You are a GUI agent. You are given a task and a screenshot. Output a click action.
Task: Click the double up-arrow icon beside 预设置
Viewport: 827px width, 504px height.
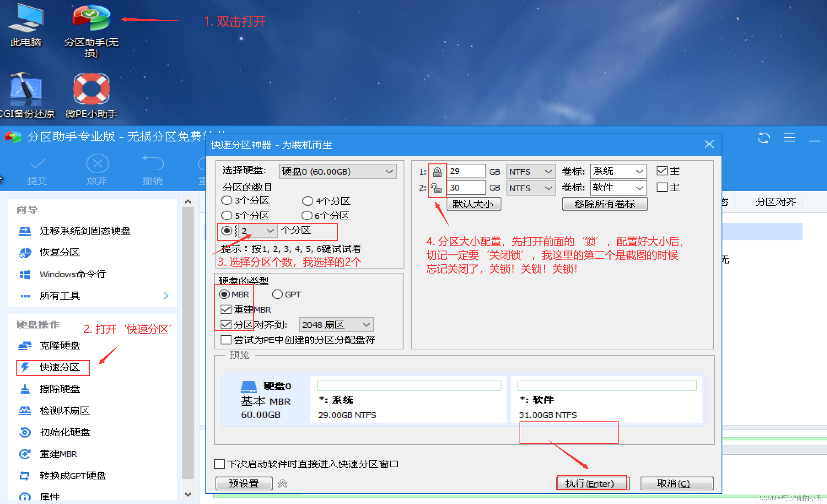[x=283, y=484]
